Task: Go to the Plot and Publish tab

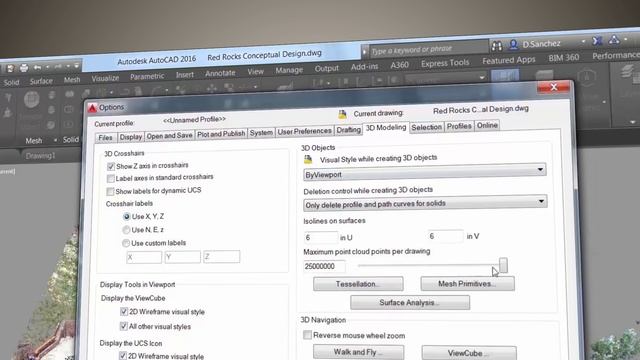Action: pos(221,133)
